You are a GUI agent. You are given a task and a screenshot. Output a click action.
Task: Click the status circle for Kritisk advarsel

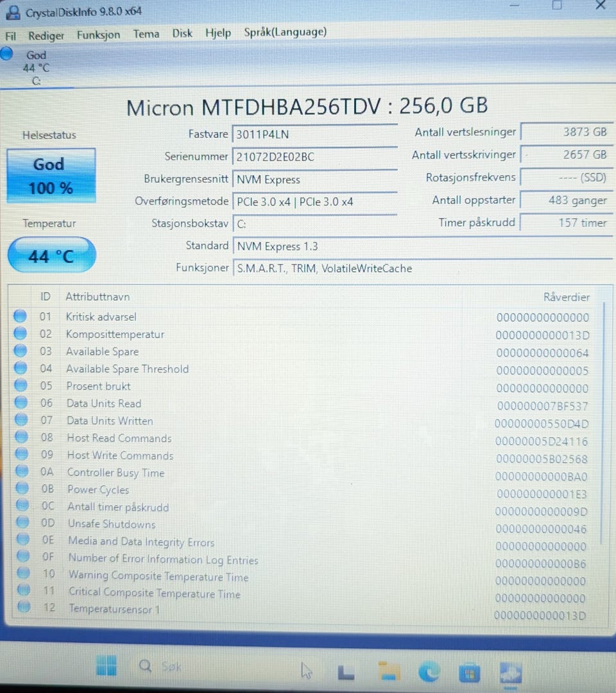pos(20,316)
